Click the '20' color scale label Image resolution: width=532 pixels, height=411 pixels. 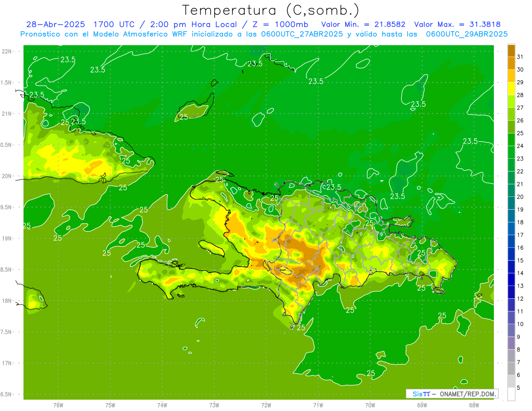pyautogui.click(x=520, y=197)
